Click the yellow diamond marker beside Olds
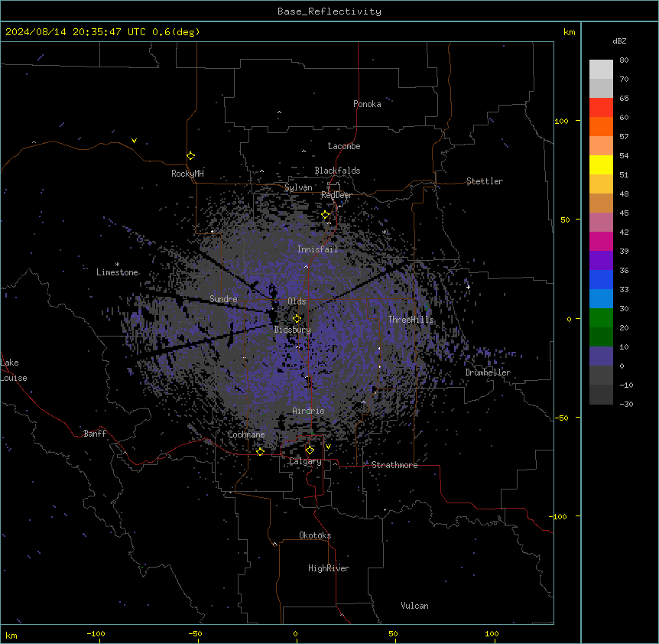This screenshot has height=644, width=659. pyautogui.click(x=297, y=319)
